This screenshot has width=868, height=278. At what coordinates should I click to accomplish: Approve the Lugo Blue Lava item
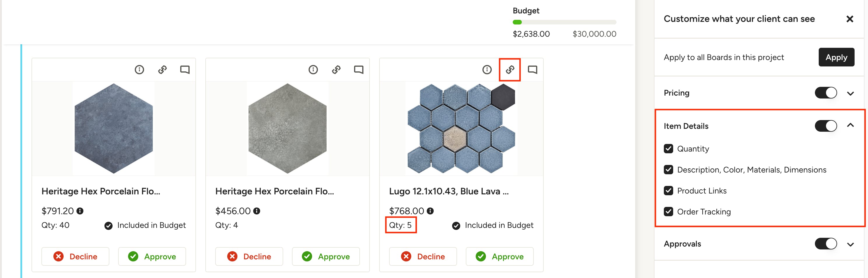(x=500, y=256)
